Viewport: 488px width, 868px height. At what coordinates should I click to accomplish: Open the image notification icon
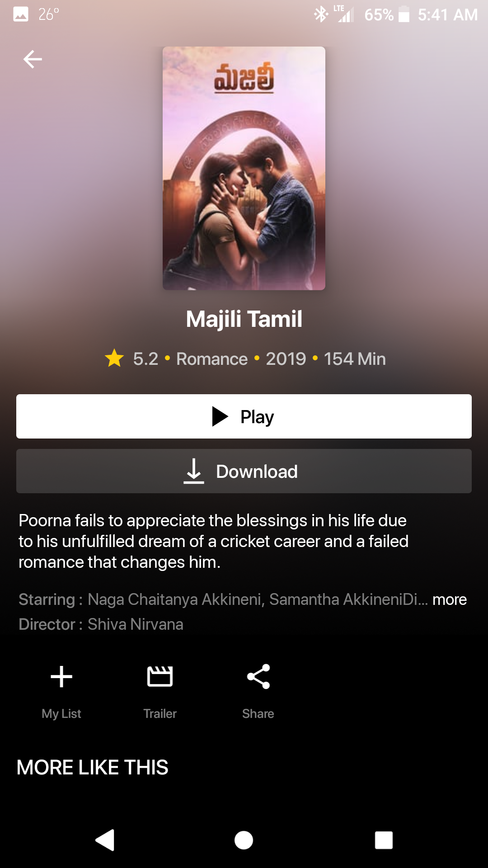[21, 14]
